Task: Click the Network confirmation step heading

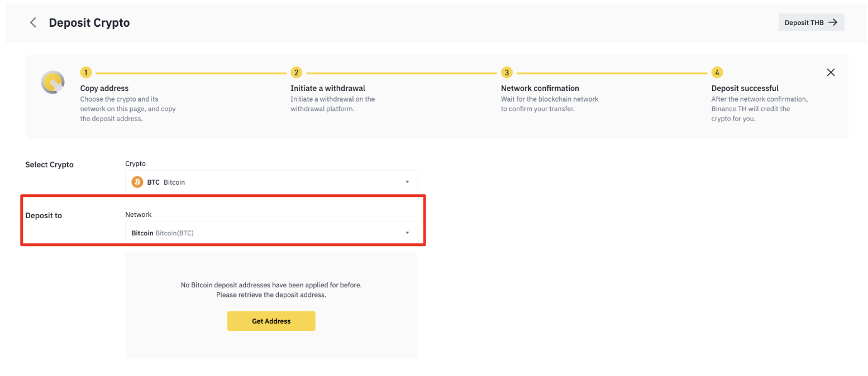Action: coord(540,88)
